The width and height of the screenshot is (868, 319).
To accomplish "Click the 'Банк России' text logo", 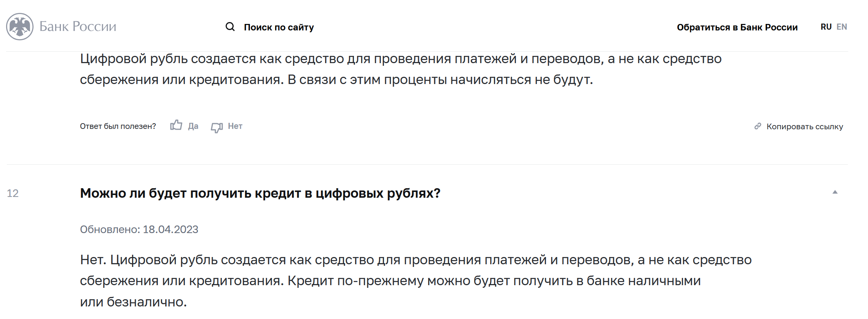I will pyautogui.click(x=78, y=27).
